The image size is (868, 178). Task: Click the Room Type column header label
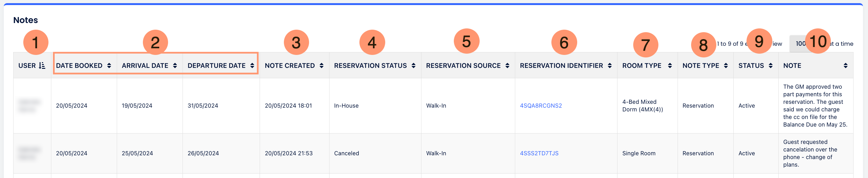642,66
